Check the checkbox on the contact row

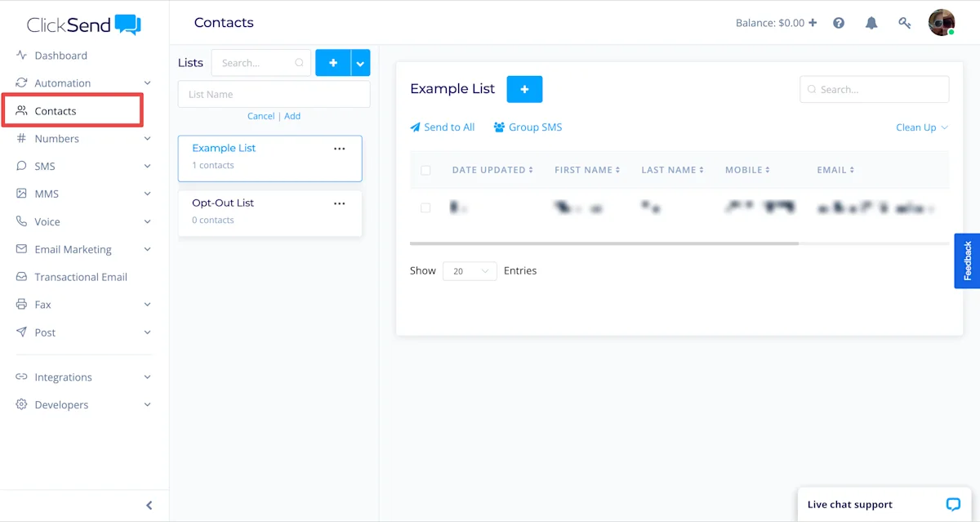tap(425, 207)
